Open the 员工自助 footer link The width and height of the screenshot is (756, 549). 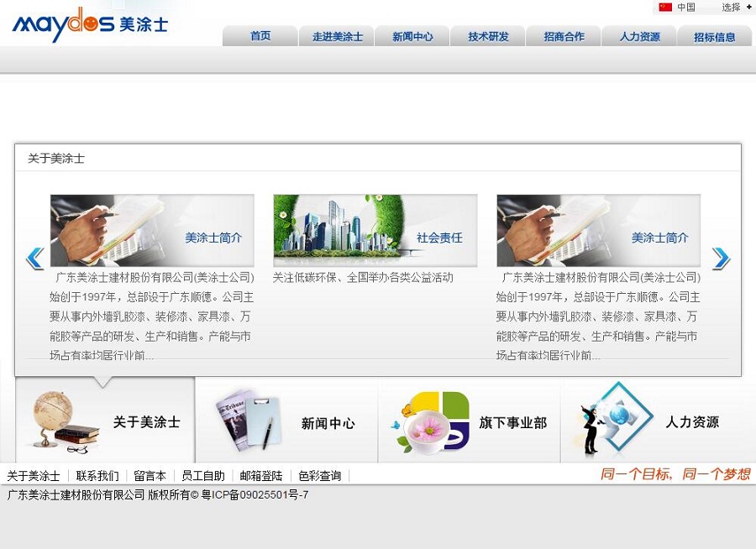tap(203, 476)
